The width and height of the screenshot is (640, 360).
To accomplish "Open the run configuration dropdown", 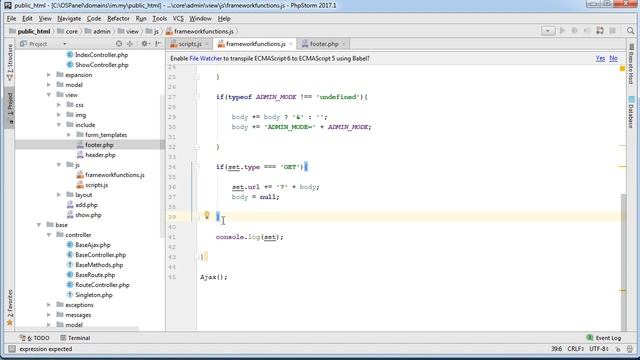I will point(548,31).
